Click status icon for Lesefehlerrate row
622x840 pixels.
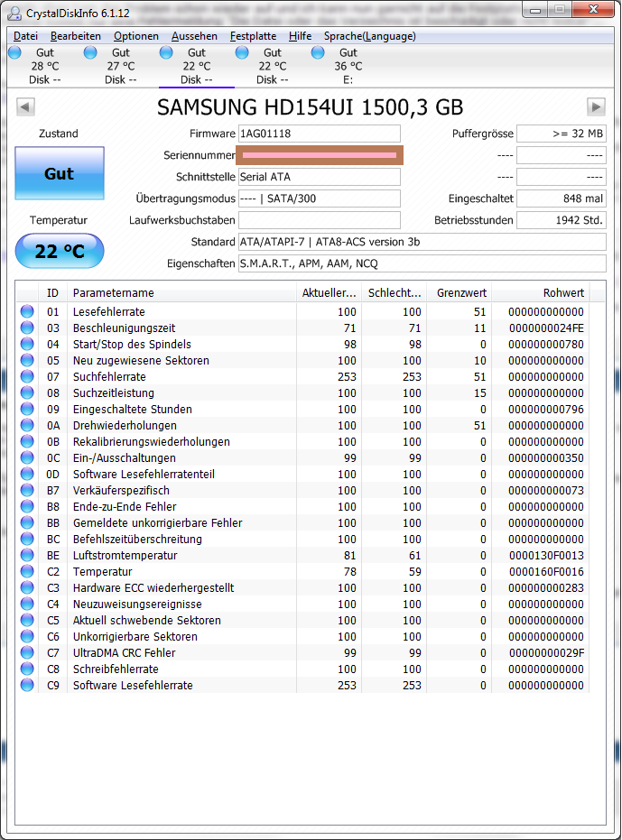[x=27, y=311]
